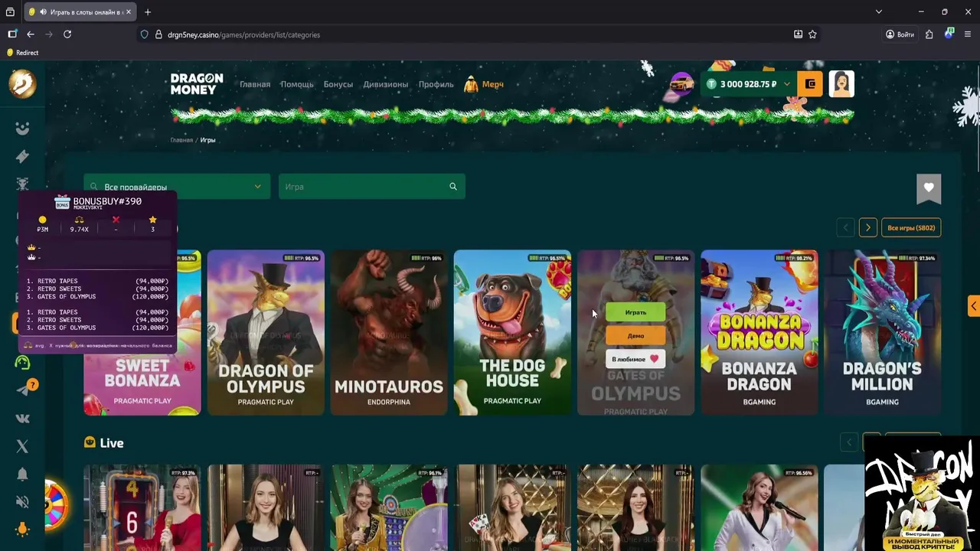The width and height of the screenshot is (980, 551).
Task: Open the 'Redirect' bookmark
Action: 22,53
